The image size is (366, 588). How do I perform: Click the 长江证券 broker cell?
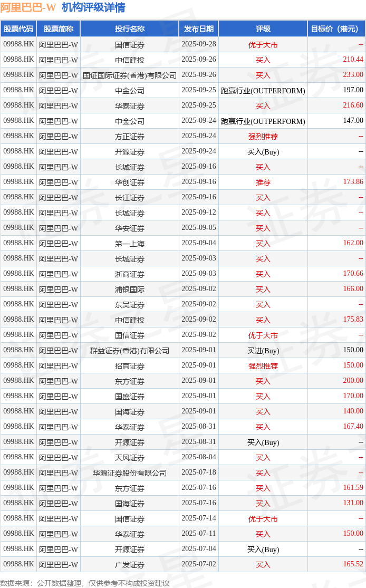coord(130,198)
